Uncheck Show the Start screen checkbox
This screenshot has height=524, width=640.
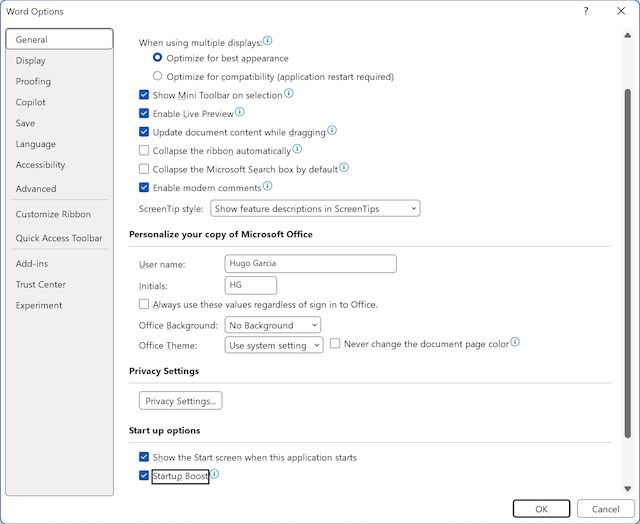point(144,457)
